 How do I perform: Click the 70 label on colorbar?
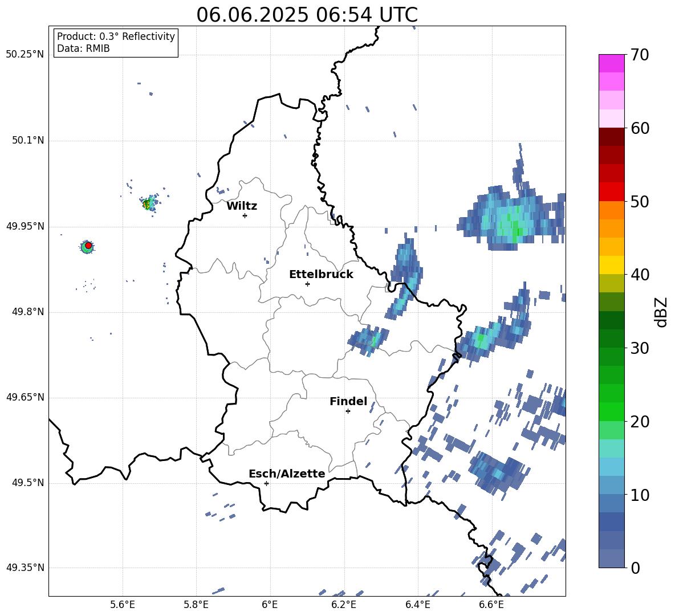click(640, 55)
